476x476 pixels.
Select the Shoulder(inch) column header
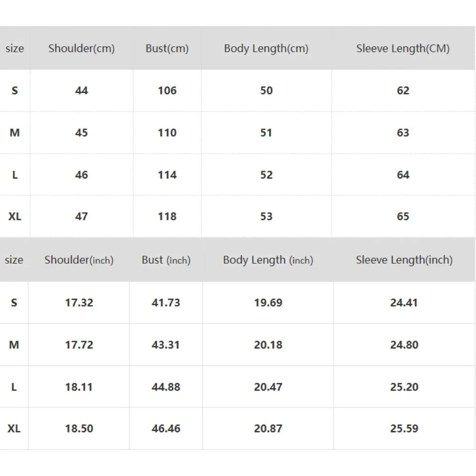tap(79, 260)
